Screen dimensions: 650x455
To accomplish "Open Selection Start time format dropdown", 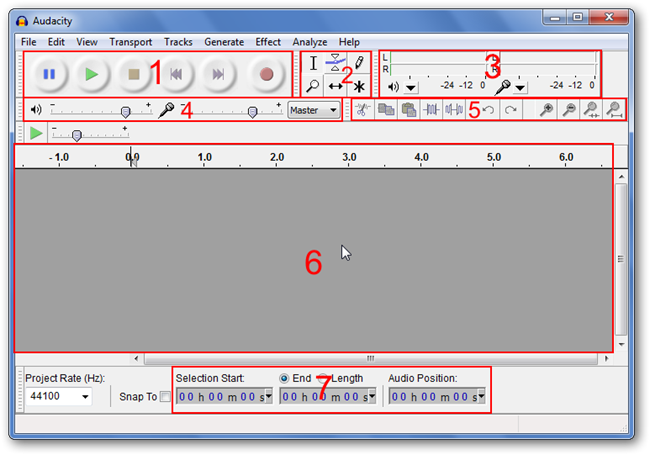I will [269, 396].
